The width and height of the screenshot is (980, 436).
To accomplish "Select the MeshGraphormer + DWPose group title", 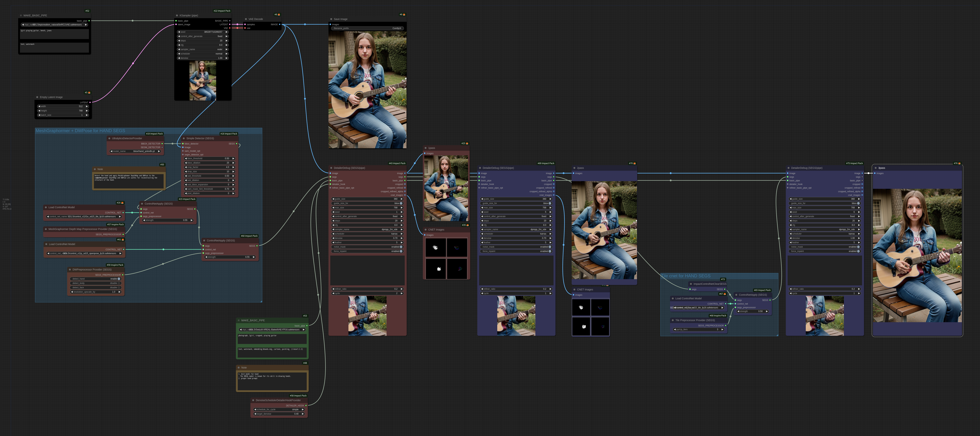I will (x=80, y=131).
